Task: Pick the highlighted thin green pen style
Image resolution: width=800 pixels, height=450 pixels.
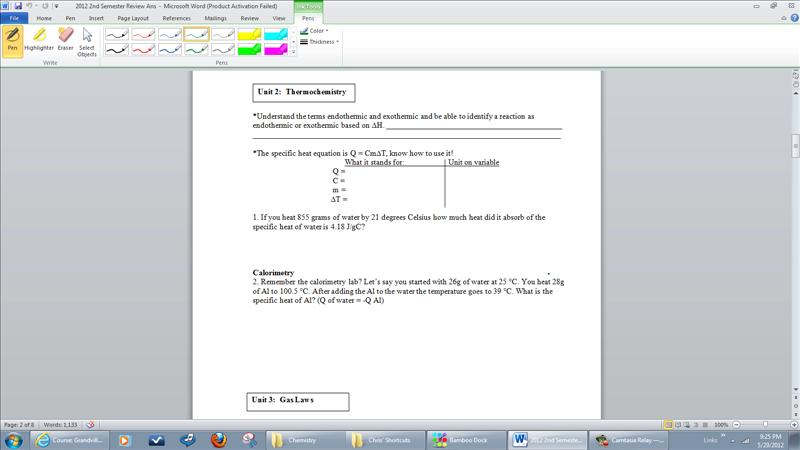Action: [196, 34]
